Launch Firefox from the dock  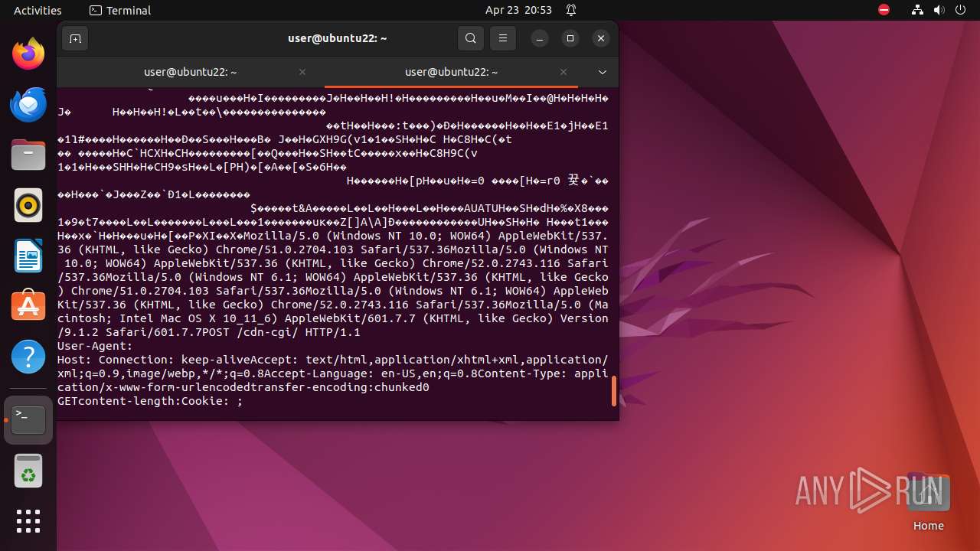pos(28,54)
